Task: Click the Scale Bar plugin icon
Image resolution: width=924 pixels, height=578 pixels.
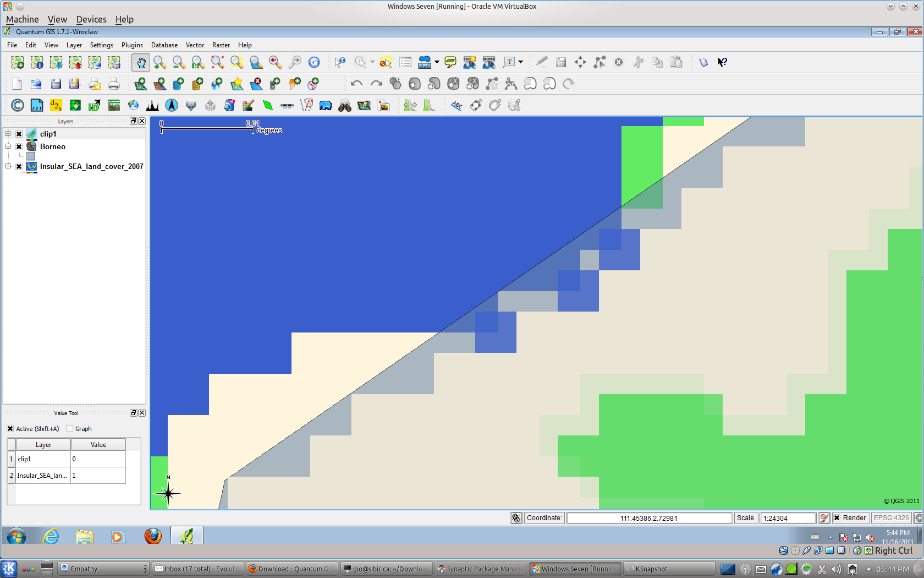Action: [x=287, y=105]
